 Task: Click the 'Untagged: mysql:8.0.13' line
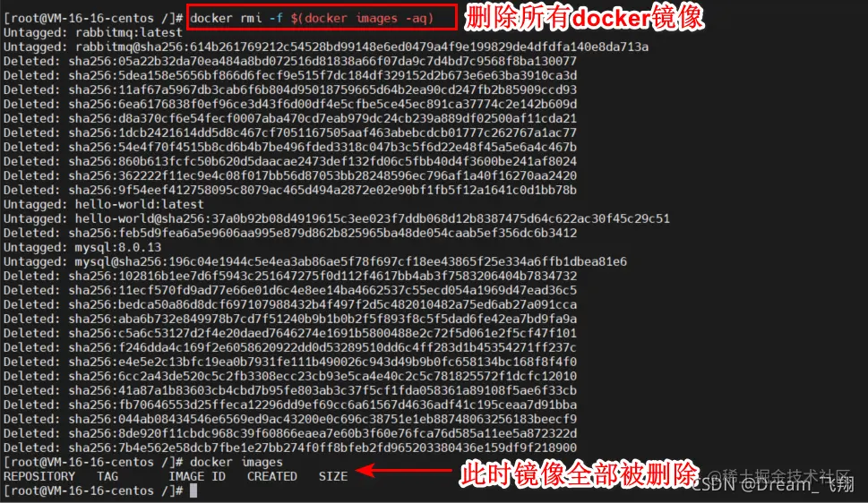click(82, 247)
